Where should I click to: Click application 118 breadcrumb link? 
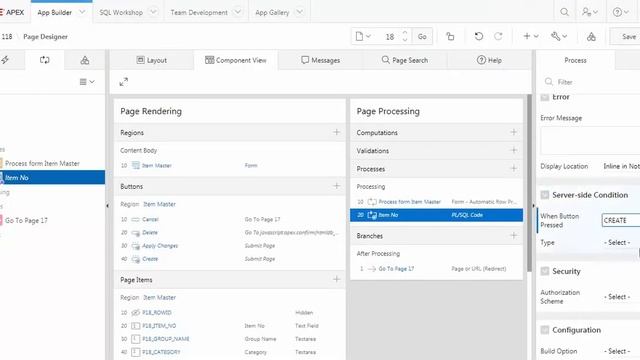click(7, 36)
